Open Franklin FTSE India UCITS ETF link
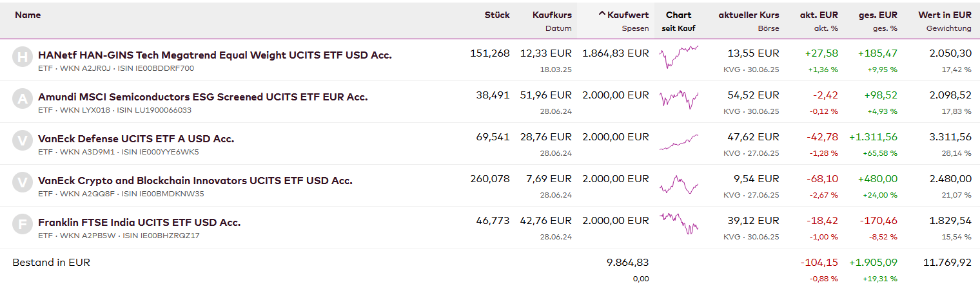 pos(139,223)
